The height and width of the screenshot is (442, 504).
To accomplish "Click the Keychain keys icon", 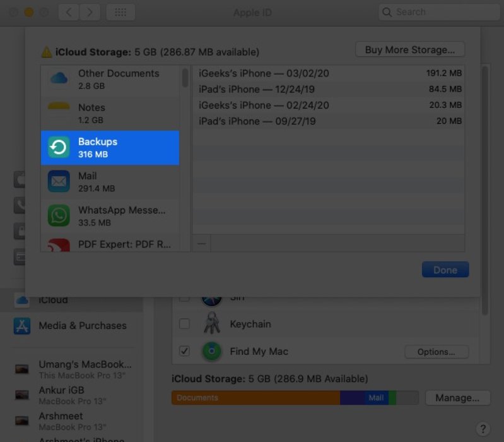I will (x=212, y=323).
